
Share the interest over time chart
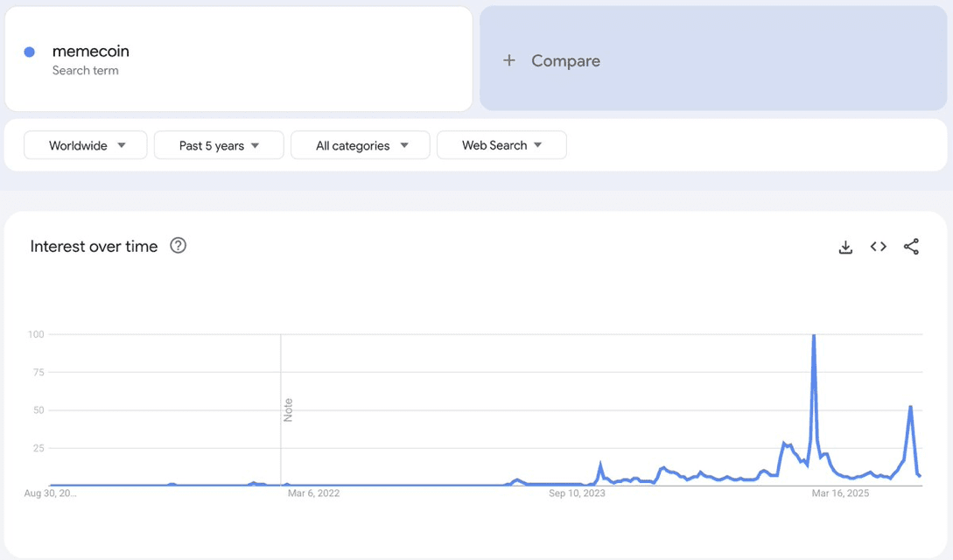click(911, 247)
